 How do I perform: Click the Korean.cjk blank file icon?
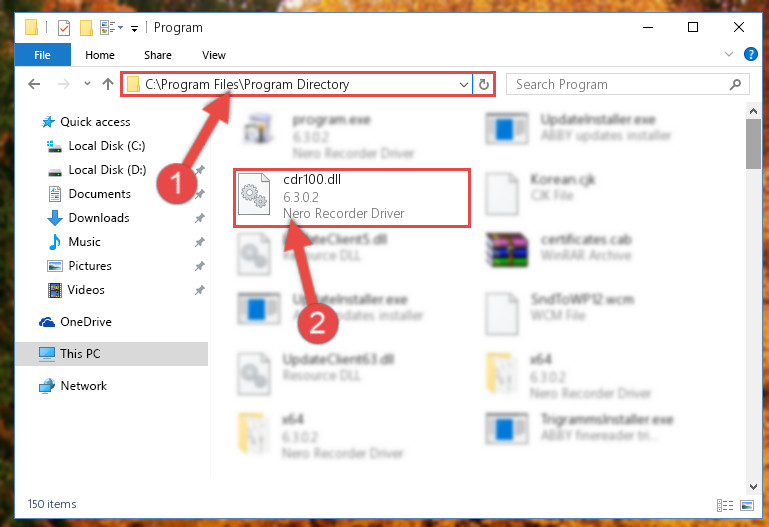501,194
